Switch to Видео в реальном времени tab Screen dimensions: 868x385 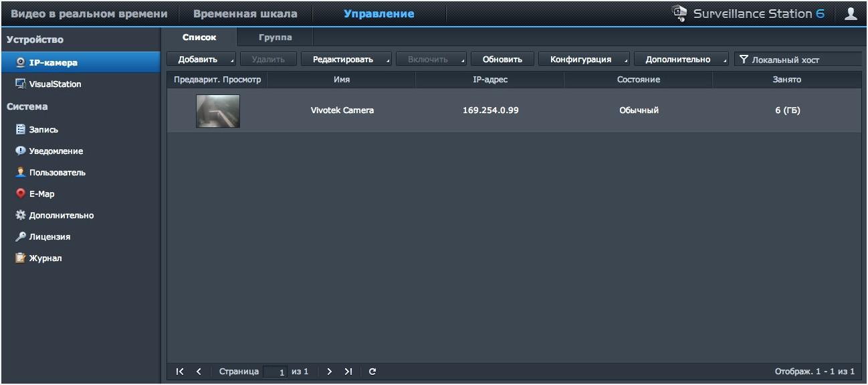tap(90, 13)
